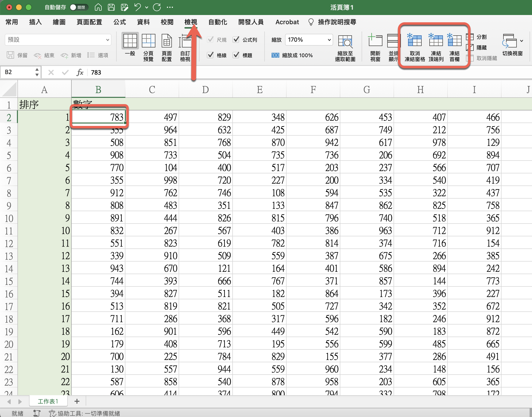Uncheck the Formula Bar (公式列) checkbox
The height and width of the screenshot is (417, 532).
click(x=236, y=39)
